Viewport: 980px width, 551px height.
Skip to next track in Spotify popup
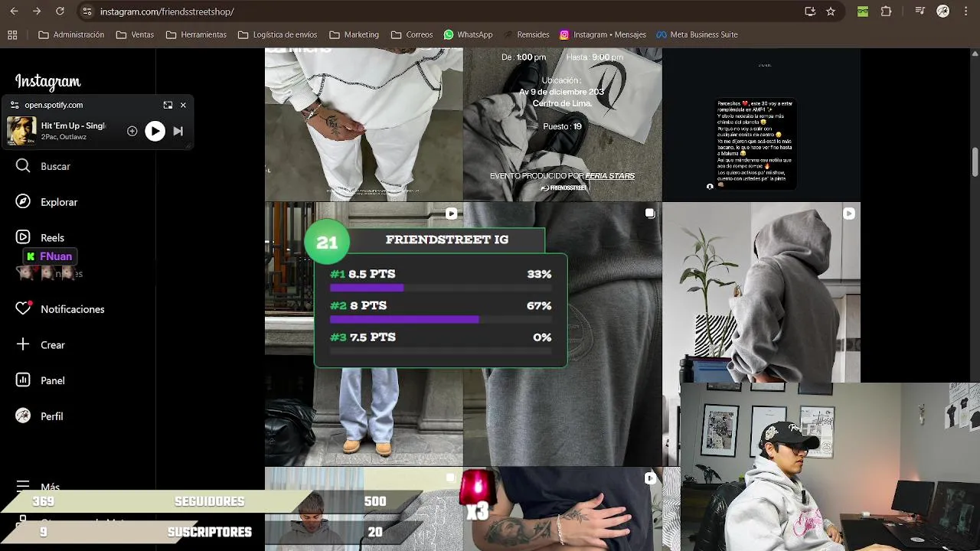pos(178,131)
